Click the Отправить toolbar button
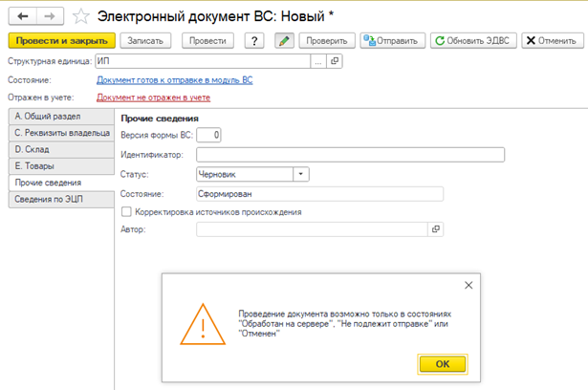Screen dimensions: 588x390 click(392, 41)
